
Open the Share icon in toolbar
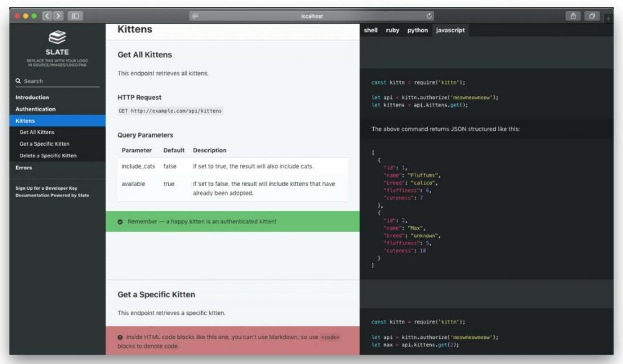[572, 15]
